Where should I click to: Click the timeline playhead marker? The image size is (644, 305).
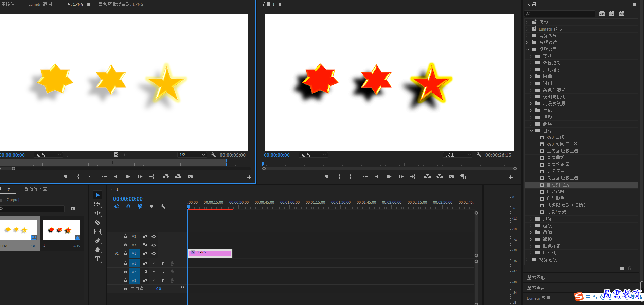click(189, 207)
